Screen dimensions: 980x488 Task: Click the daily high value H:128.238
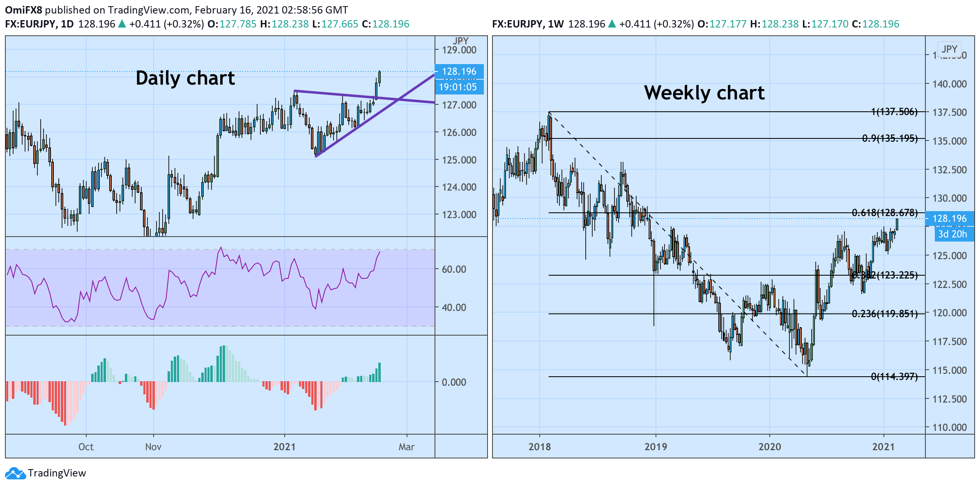(x=284, y=24)
